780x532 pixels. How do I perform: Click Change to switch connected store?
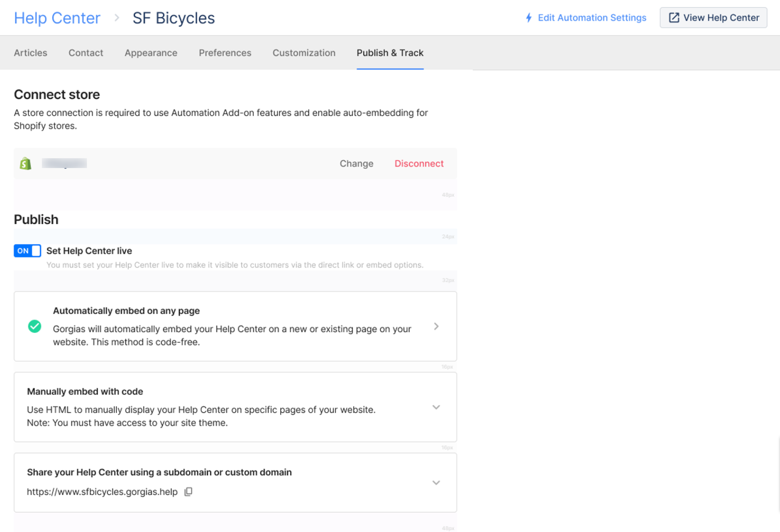pos(356,164)
